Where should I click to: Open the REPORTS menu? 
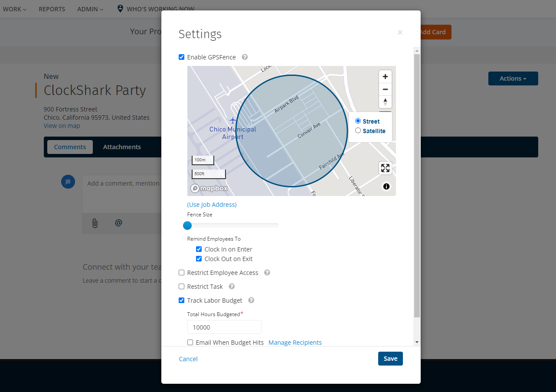tap(52, 9)
